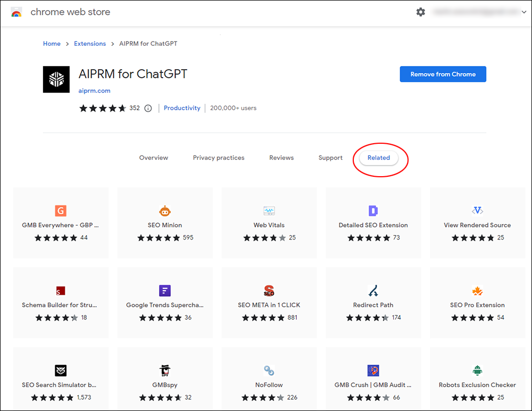Click Redirect Path rating 174
Viewport: 532px width, 411px height.
click(x=373, y=318)
